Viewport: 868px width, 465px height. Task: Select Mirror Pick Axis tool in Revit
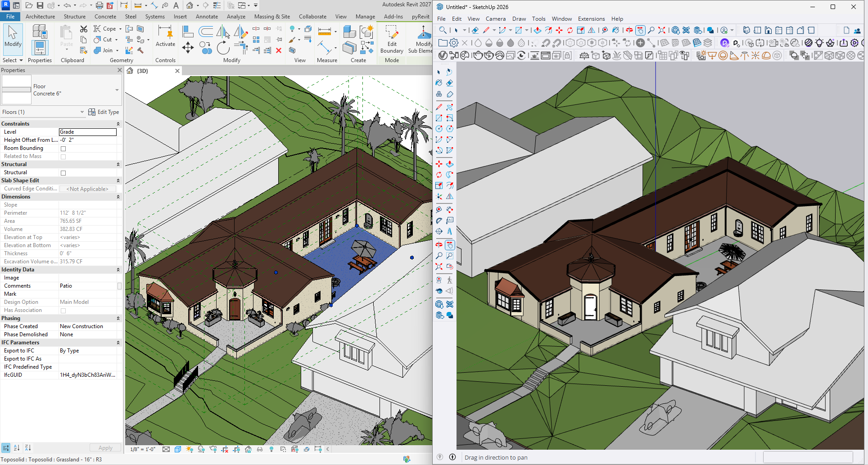point(223,32)
